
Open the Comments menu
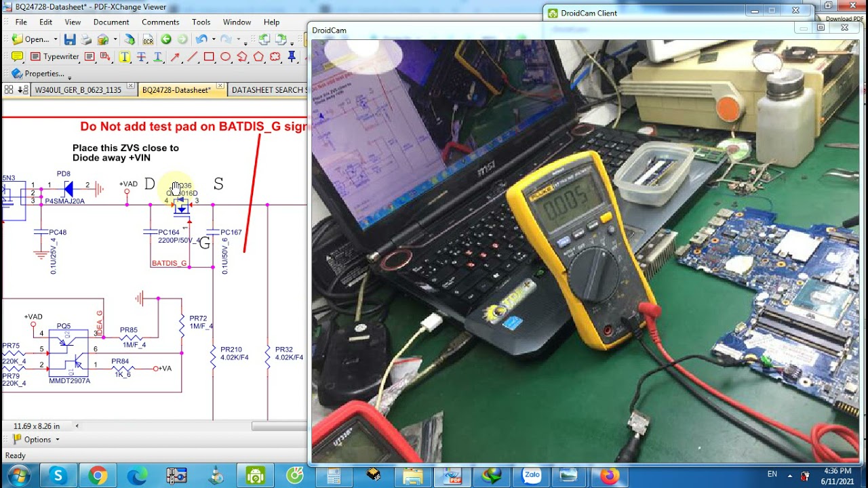pos(161,22)
